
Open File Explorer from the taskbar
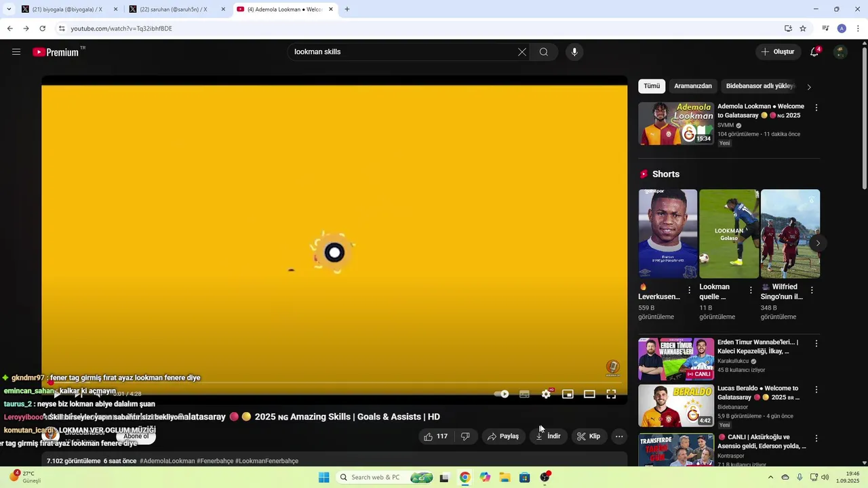click(x=505, y=477)
